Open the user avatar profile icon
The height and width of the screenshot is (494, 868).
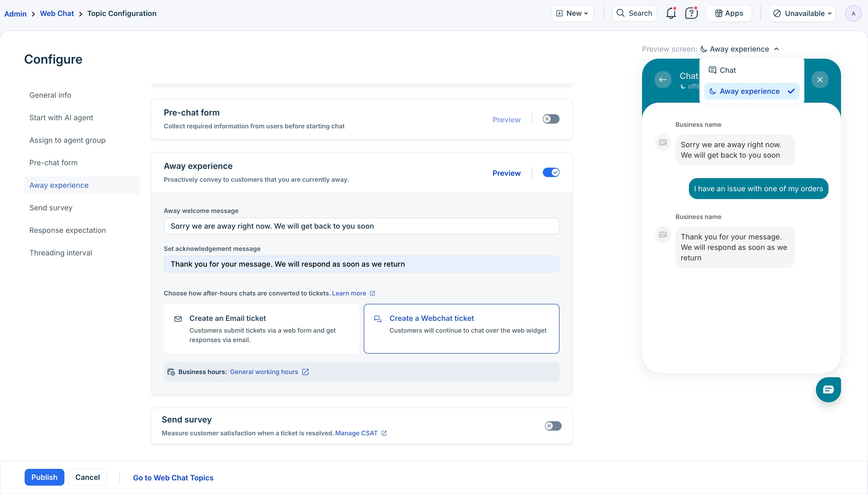[x=853, y=14]
